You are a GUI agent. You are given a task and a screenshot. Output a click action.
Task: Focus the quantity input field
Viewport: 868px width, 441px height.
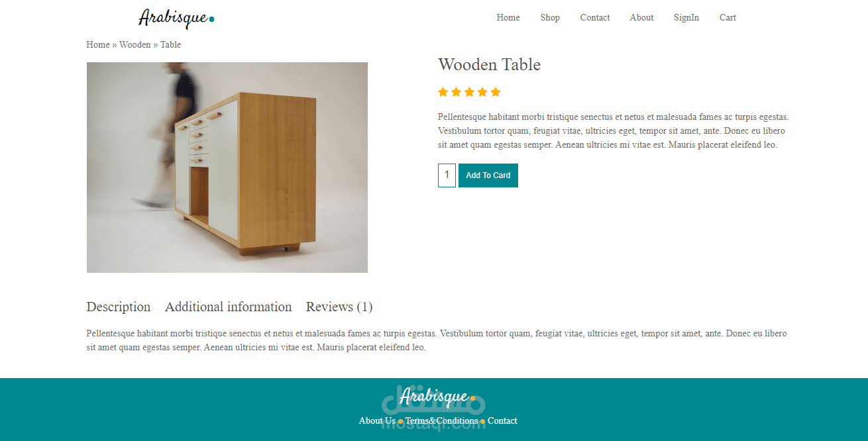(x=447, y=175)
